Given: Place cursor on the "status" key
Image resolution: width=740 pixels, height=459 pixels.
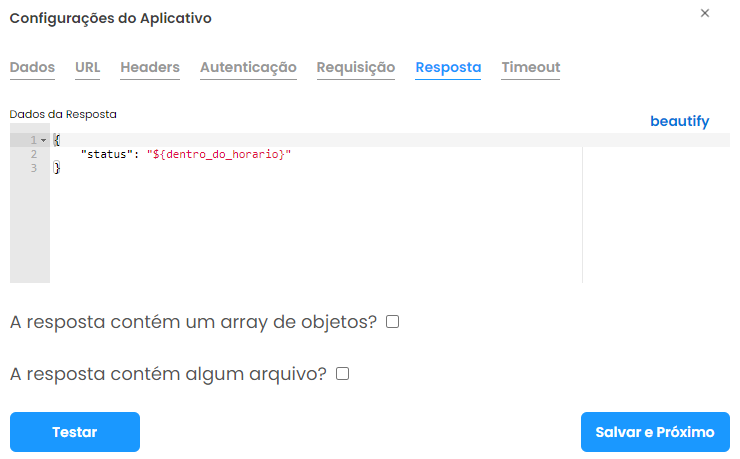Looking at the screenshot, I should coord(105,155).
